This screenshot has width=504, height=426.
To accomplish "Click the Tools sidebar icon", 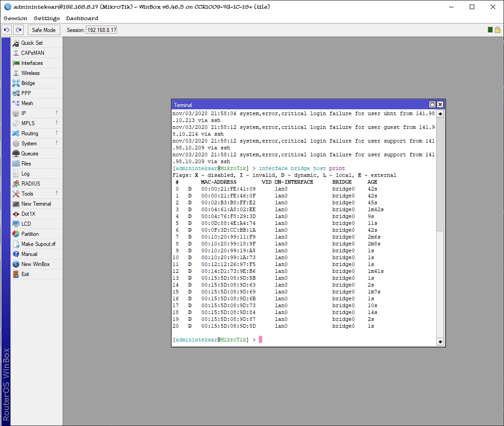I will click(x=16, y=194).
